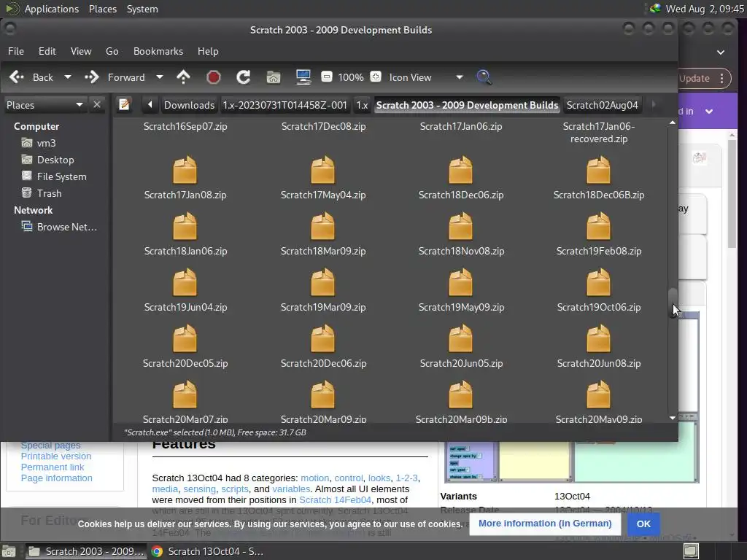Zoom in with the plus icon
This screenshot has height=560, width=747.
click(376, 77)
